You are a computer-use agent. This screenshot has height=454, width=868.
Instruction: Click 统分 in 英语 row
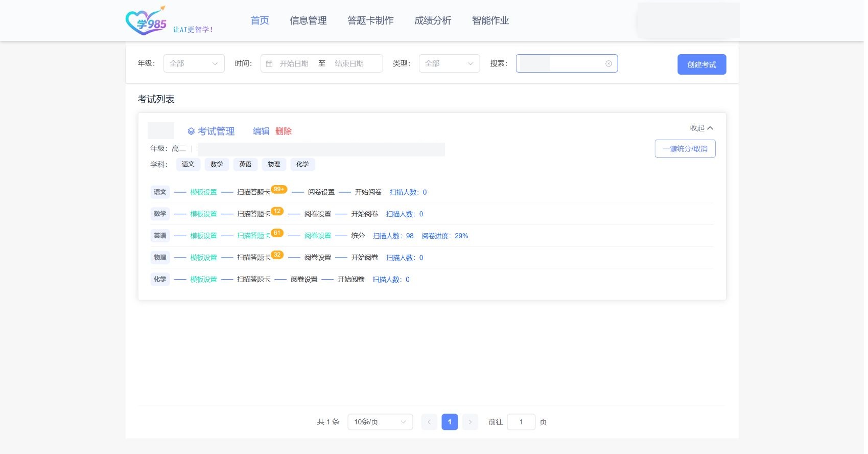[x=358, y=236]
